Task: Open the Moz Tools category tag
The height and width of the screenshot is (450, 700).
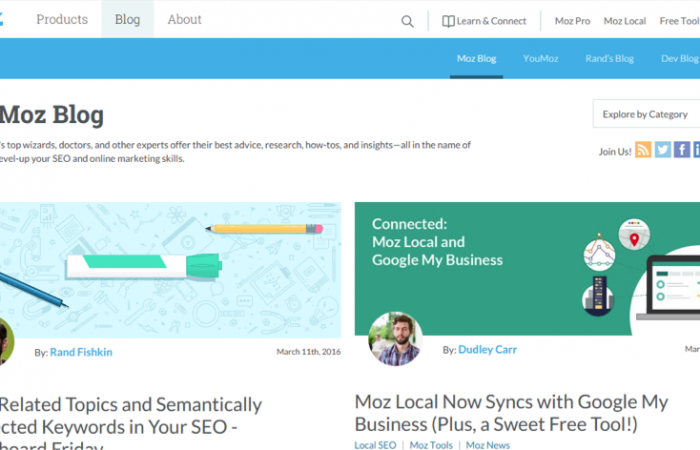Action: tap(431, 445)
